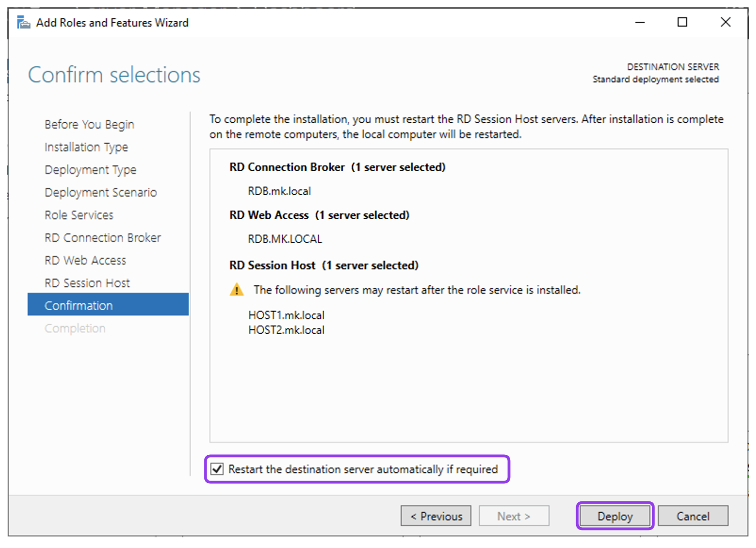
Task: Click the DESTINATION SERVER label
Action: coord(673,67)
